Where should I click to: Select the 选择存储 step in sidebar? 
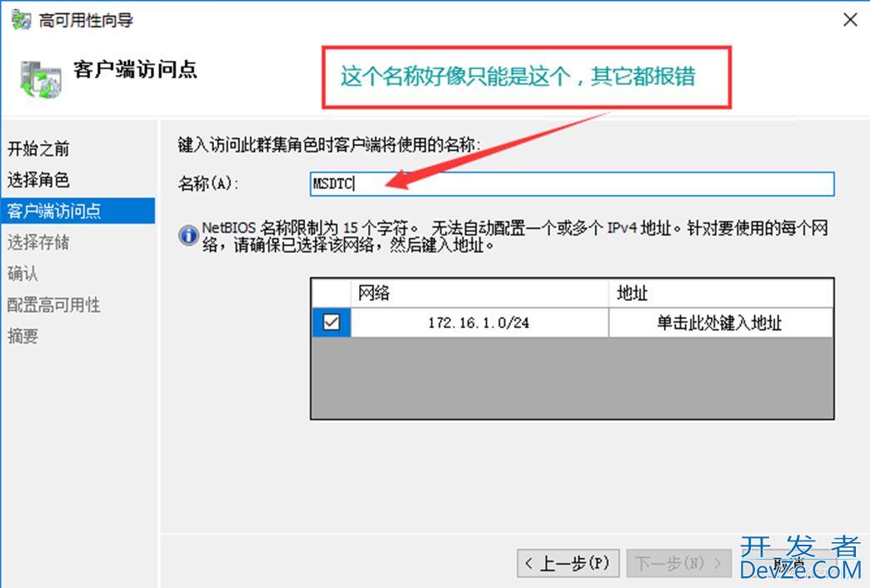point(38,242)
